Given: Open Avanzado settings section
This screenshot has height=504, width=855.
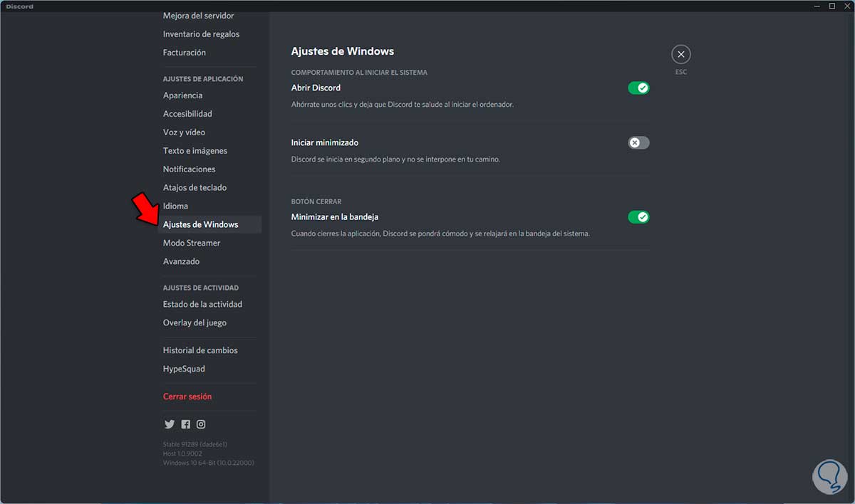Looking at the screenshot, I should [x=181, y=262].
